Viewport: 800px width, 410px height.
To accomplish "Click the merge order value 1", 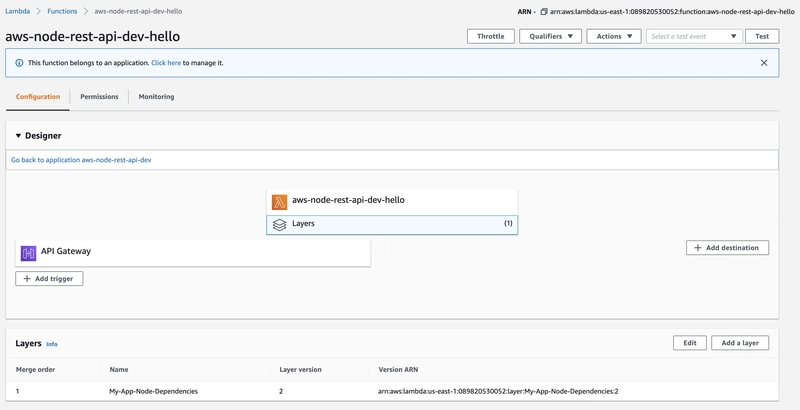I will click(x=17, y=392).
